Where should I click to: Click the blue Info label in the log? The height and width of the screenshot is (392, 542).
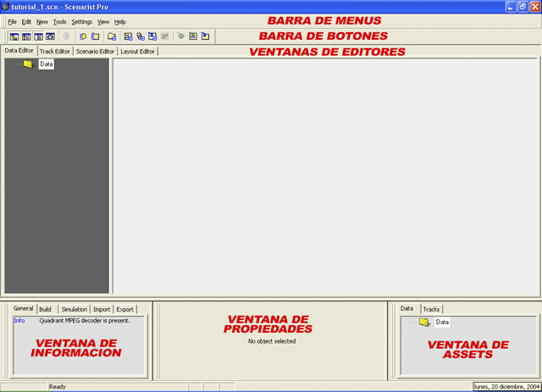pyautogui.click(x=19, y=320)
